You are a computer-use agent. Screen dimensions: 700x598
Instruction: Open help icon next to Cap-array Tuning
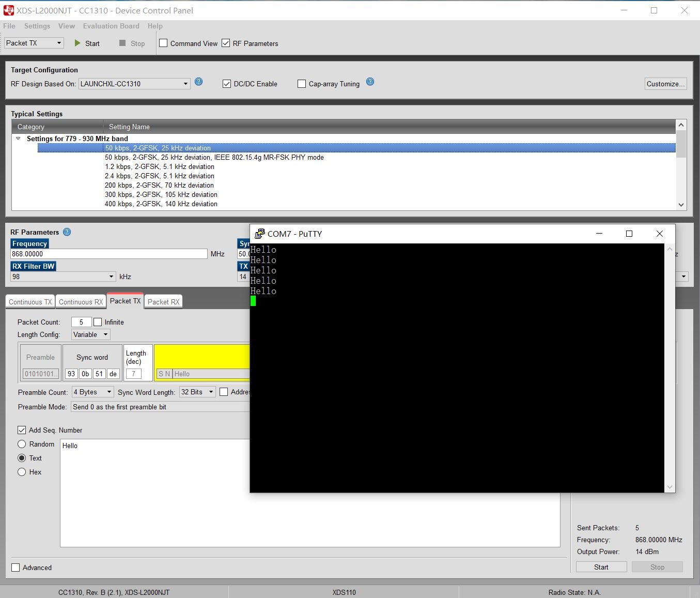[x=370, y=82]
